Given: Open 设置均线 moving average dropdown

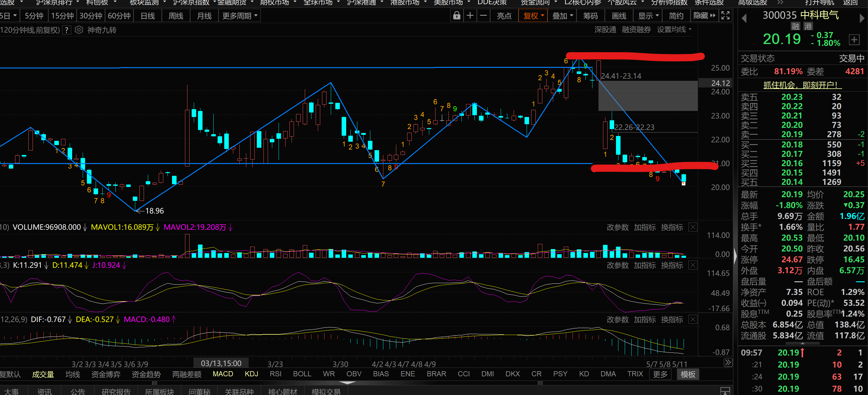Looking at the screenshot, I should click(674, 30).
